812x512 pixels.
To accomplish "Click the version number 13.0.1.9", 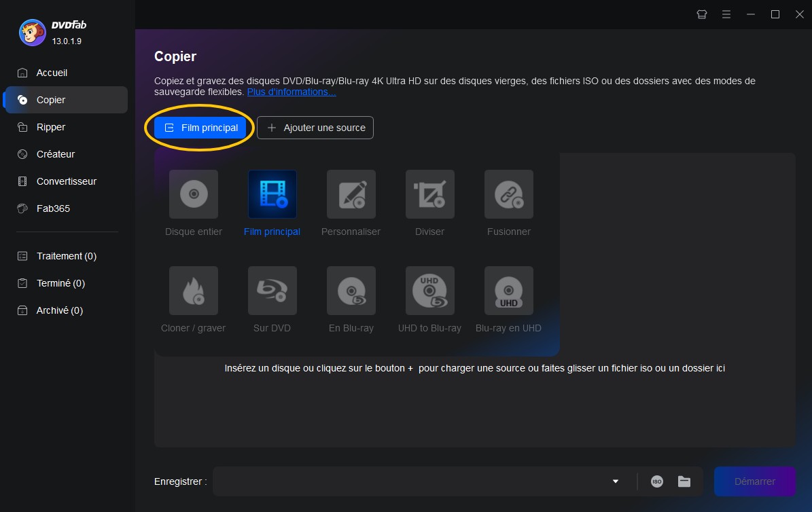I will pyautogui.click(x=67, y=41).
